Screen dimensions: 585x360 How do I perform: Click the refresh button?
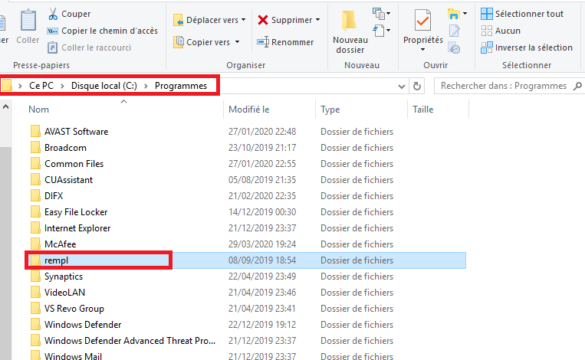[417, 86]
